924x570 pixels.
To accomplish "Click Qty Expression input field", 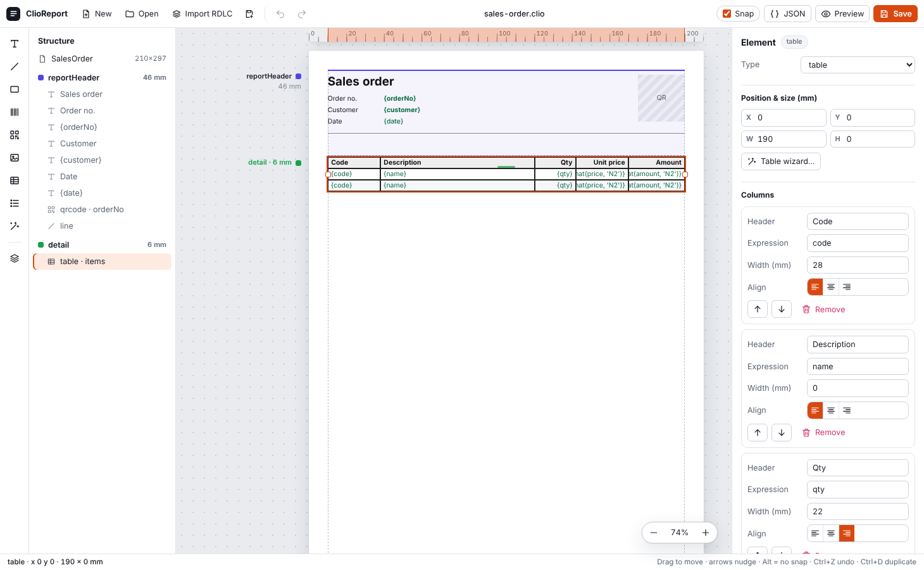I will click(858, 490).
